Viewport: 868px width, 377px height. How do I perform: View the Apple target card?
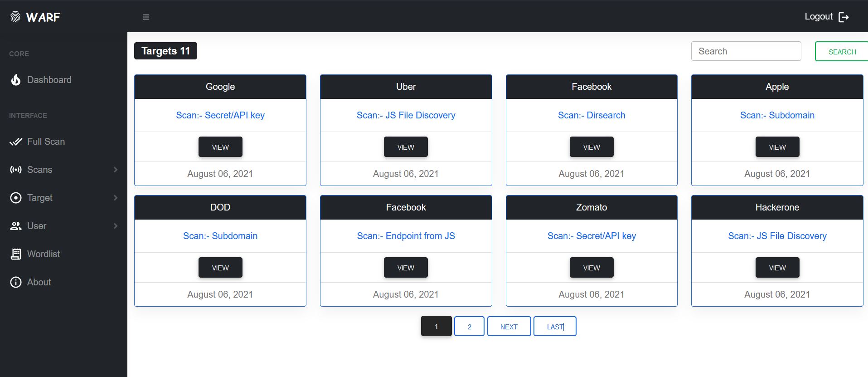pyautogui.click(x=777, y=147)
